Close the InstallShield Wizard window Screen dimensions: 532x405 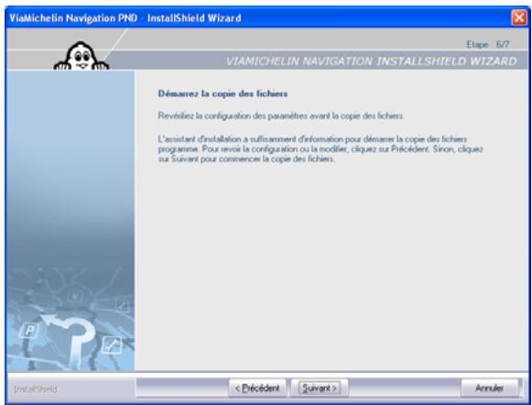click(x=519, y=17)
